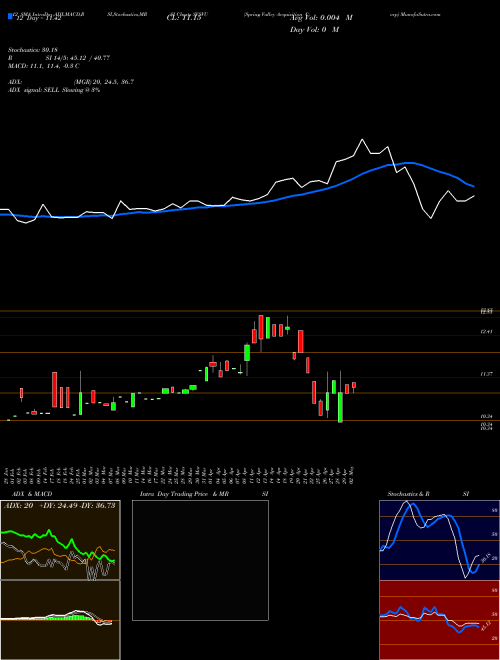Click the blue 12 Day SMA legend square
This screenshot has height=660, width=500.
click(x=10, y=17)
